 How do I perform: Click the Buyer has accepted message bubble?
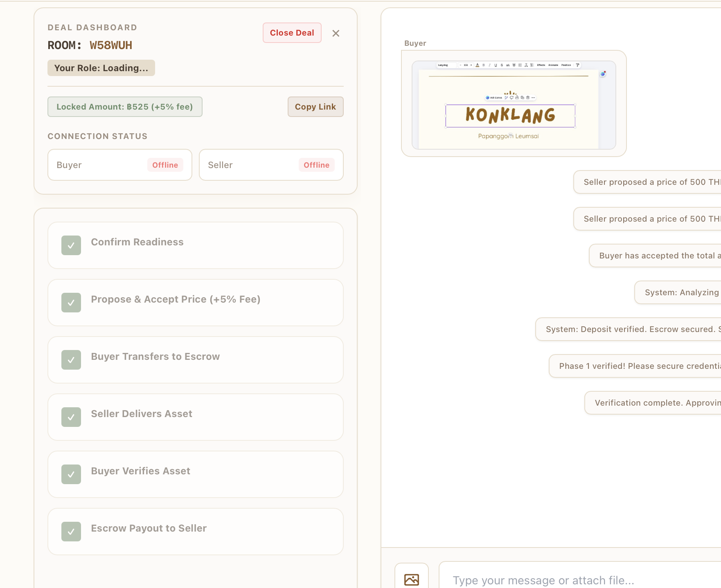click(x=655, y=256)
